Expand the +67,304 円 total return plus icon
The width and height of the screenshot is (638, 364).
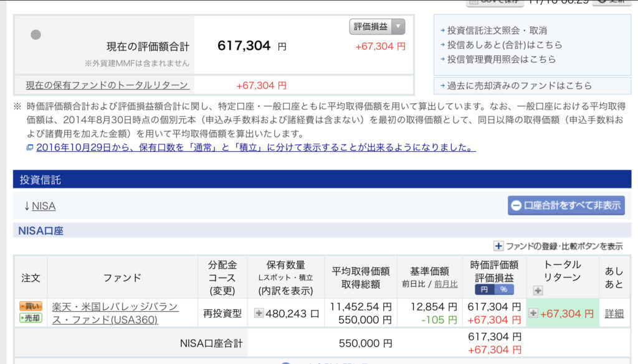[x=533, y=313]
